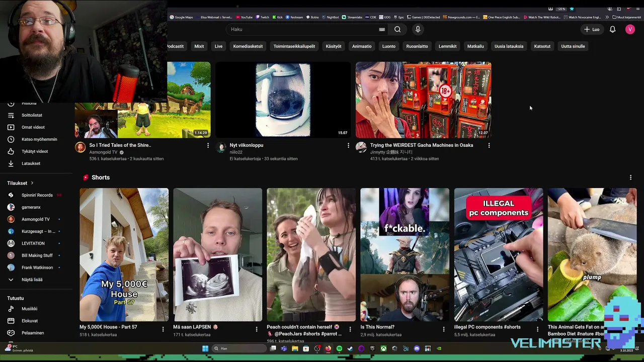Viewport: 644px width, 362px height.
Task: Open options for illegal PC components short
Action: pyautogui.click(x=537, y=329)
